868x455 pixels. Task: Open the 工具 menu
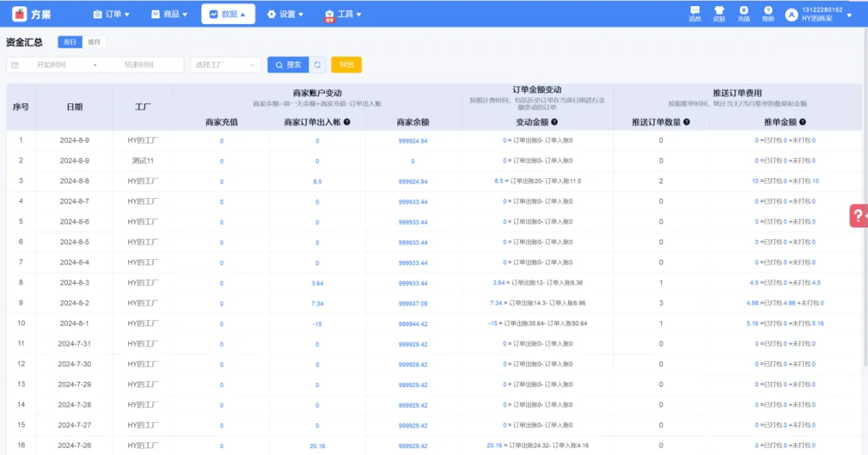pyautogui.click(x=343, y=14)
